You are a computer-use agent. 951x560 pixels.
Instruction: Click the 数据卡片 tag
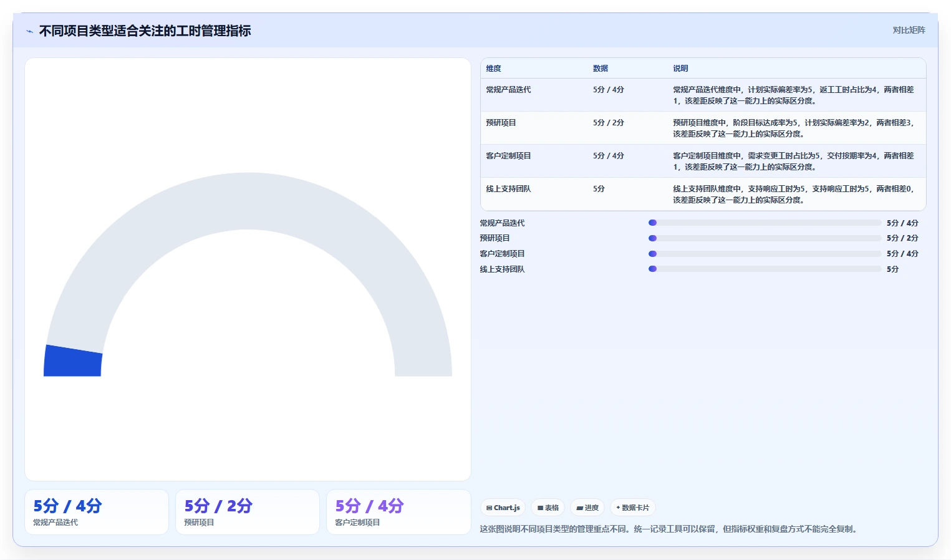(632, 508)
